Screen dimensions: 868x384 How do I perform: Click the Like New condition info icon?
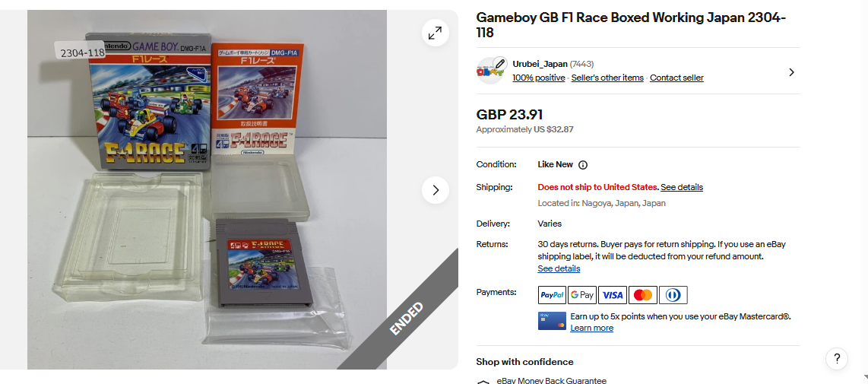583,164
